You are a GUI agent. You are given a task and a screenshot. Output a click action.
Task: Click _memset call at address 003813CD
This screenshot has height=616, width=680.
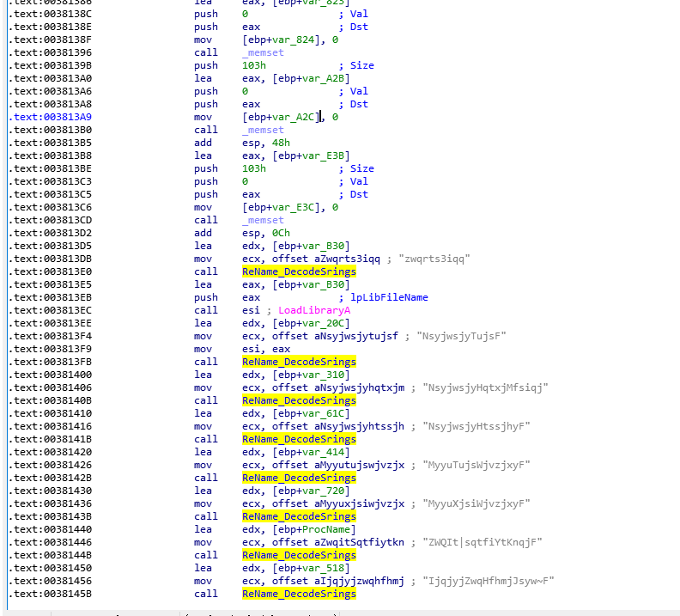(x=263, y=220)
